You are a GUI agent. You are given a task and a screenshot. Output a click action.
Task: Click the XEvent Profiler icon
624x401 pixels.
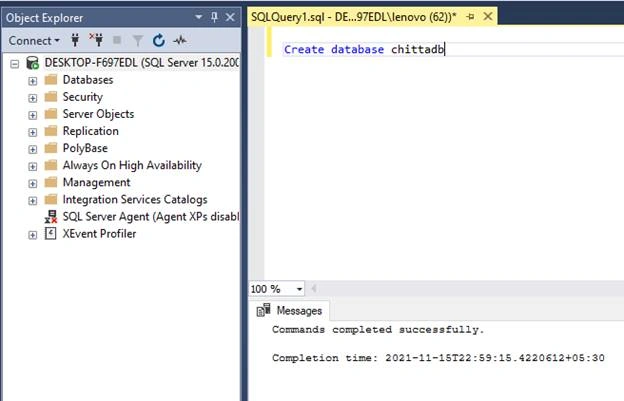click(x=51, y=234)
